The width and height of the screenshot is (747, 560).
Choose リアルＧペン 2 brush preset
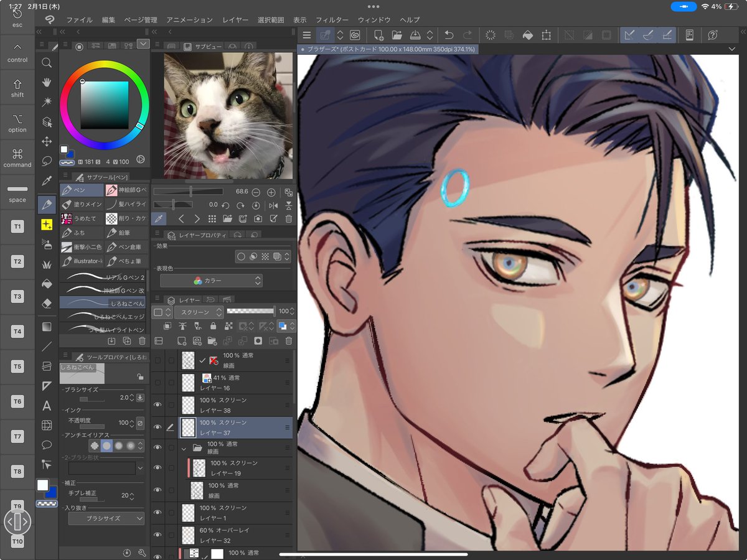click(103, 277)
